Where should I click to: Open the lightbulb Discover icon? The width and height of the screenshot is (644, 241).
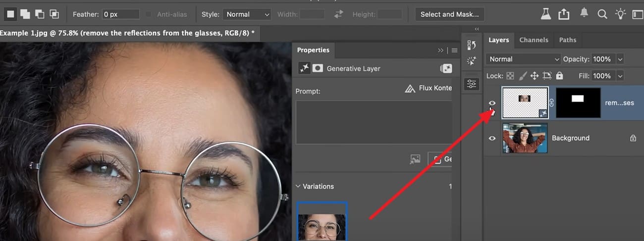tap(620, 14)
